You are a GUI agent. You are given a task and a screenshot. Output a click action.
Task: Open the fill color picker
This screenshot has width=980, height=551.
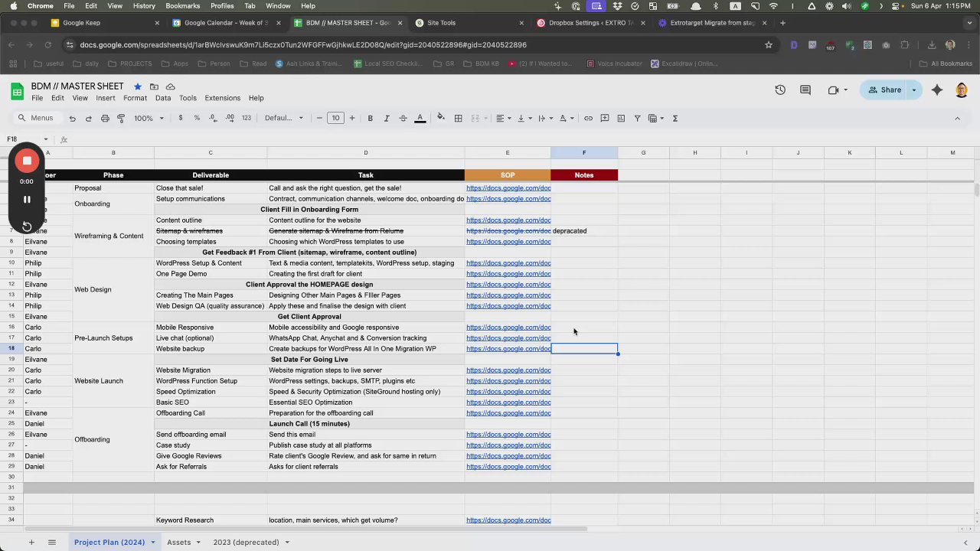[x=440, y=119]
